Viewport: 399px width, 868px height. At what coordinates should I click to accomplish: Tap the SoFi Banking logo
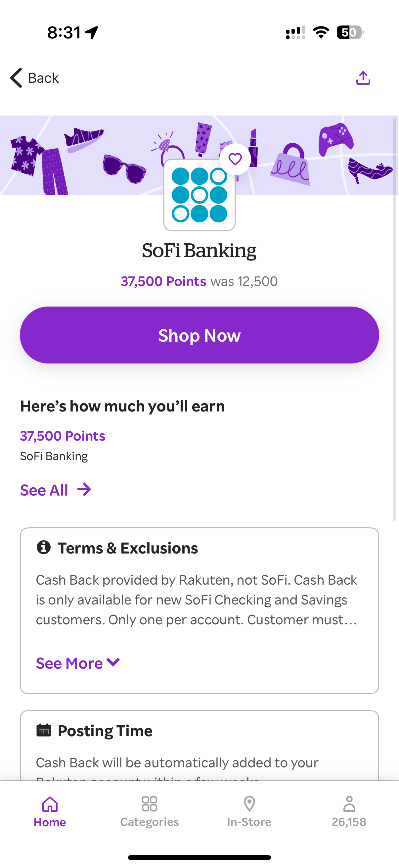coord(199,195)
